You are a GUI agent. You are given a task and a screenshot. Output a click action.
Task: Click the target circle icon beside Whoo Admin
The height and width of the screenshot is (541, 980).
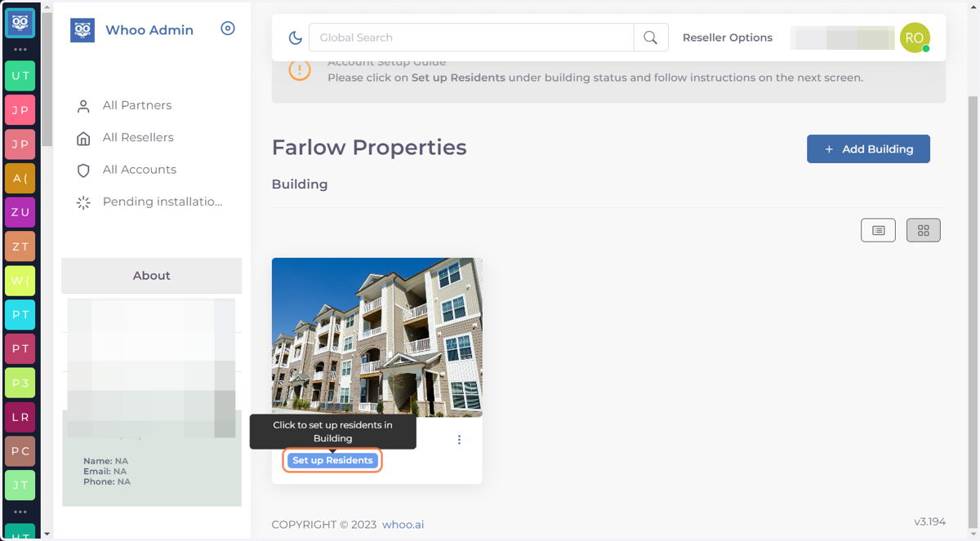pos(228,29)
